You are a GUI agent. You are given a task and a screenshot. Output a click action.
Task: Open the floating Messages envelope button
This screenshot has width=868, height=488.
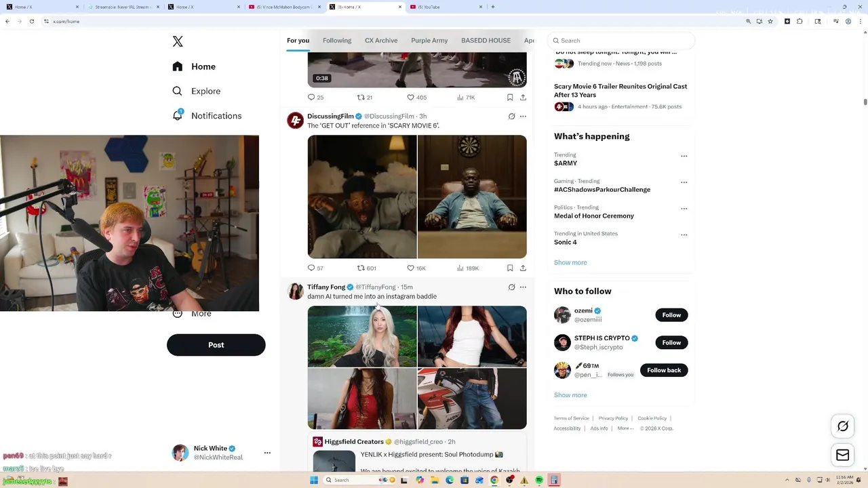(x=843, y=455)
